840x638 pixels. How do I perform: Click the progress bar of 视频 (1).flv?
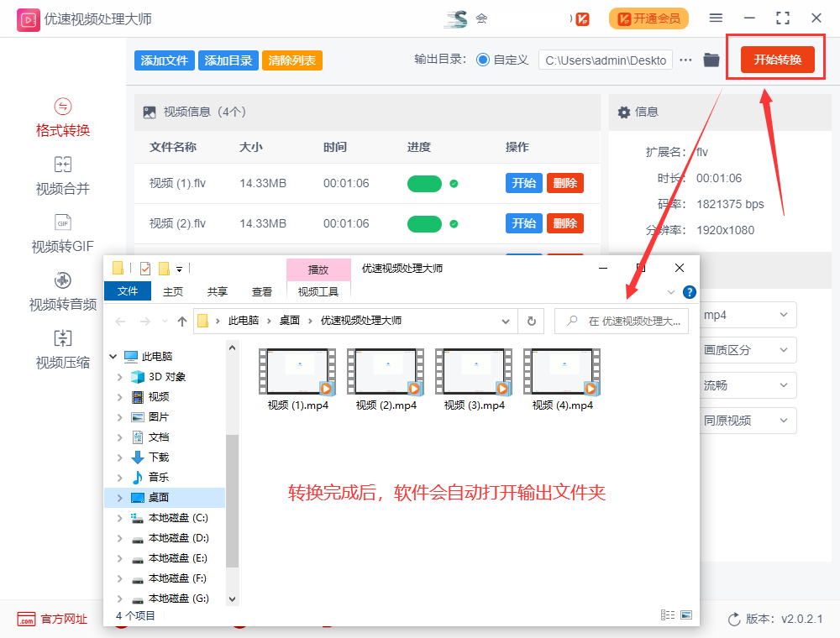(x=425, y=183)
